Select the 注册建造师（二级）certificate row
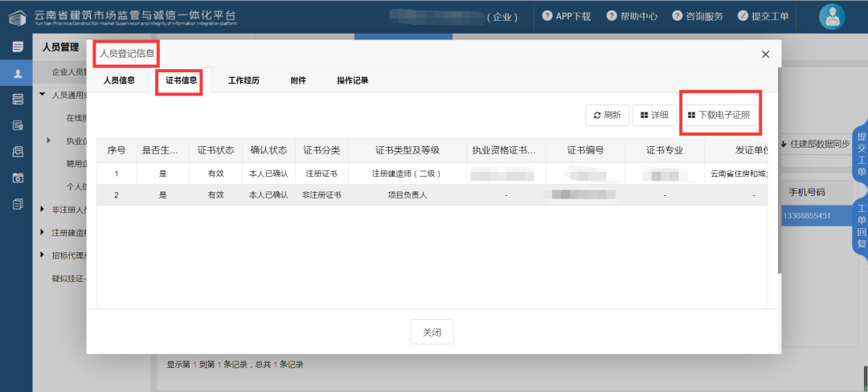 [406, 174]
